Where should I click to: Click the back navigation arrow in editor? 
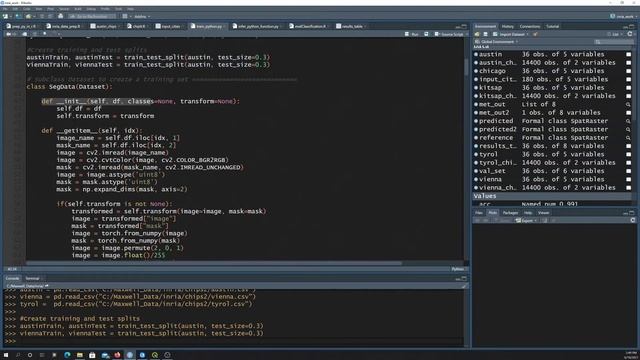click(x=8, y=34)
